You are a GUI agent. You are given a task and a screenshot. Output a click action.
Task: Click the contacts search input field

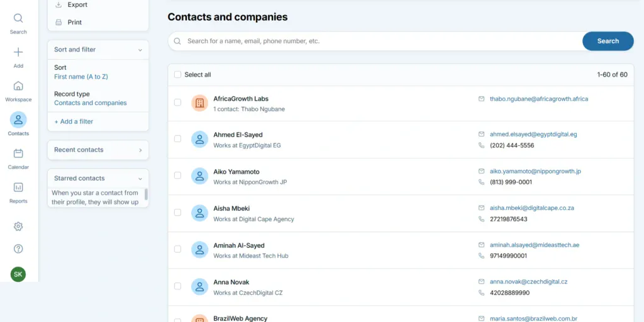pyautogui.click(x=375, y=41)
